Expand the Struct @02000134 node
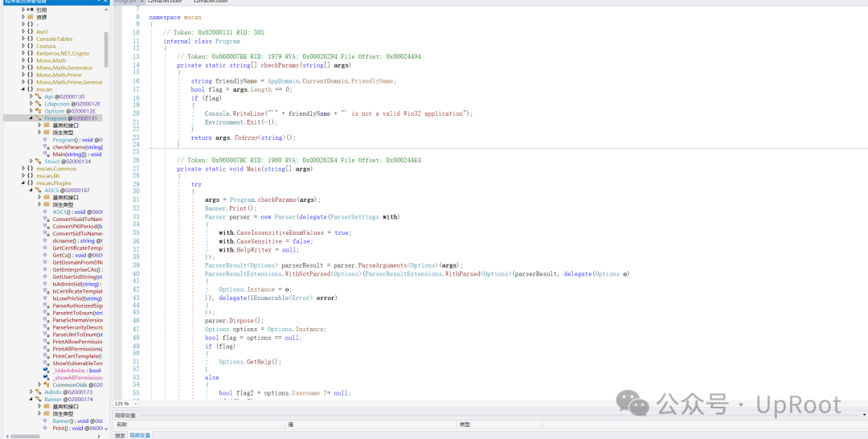The image size is (868, 439). tap(31, 161)
